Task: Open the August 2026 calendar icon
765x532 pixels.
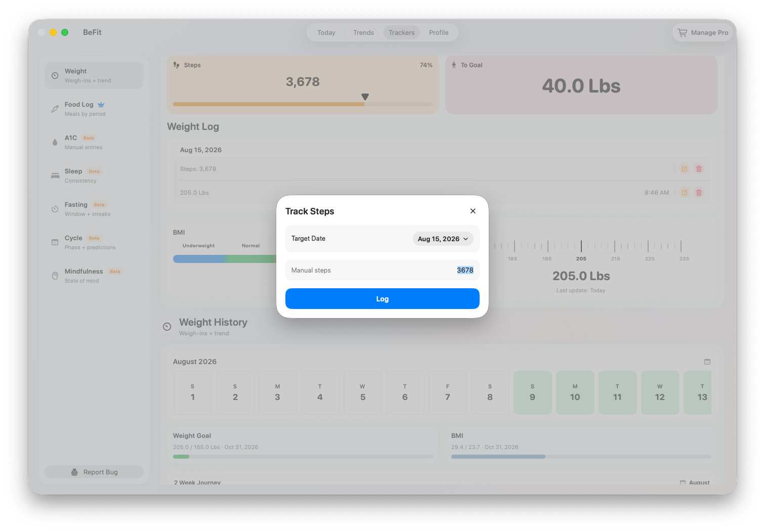Action: (707, 362)
